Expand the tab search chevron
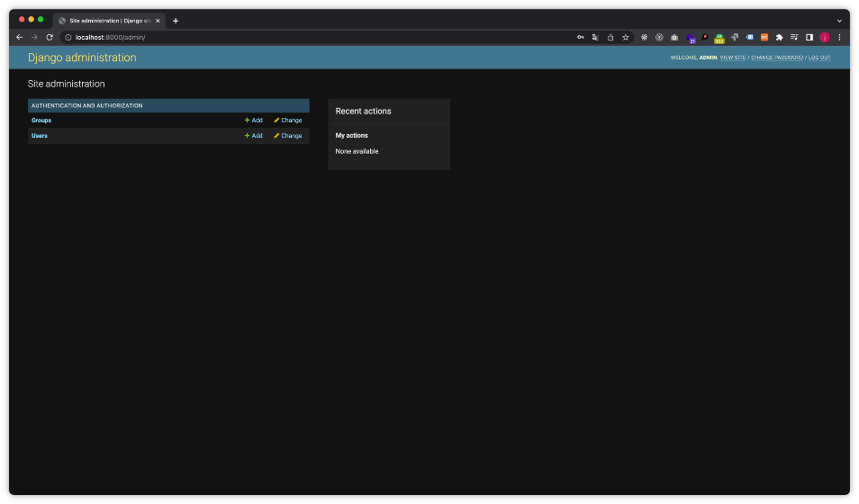Screen dimensions: 859x504 [839, 21]
